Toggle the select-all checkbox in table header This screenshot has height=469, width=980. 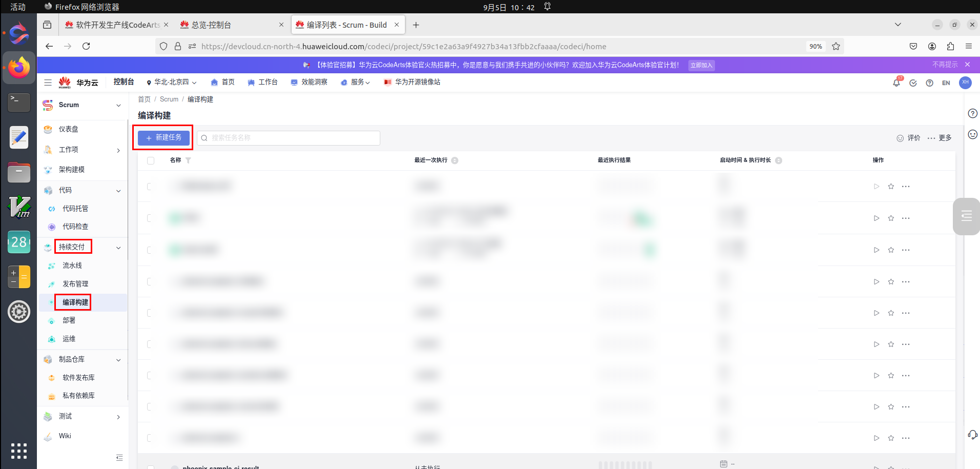[151, 160]
